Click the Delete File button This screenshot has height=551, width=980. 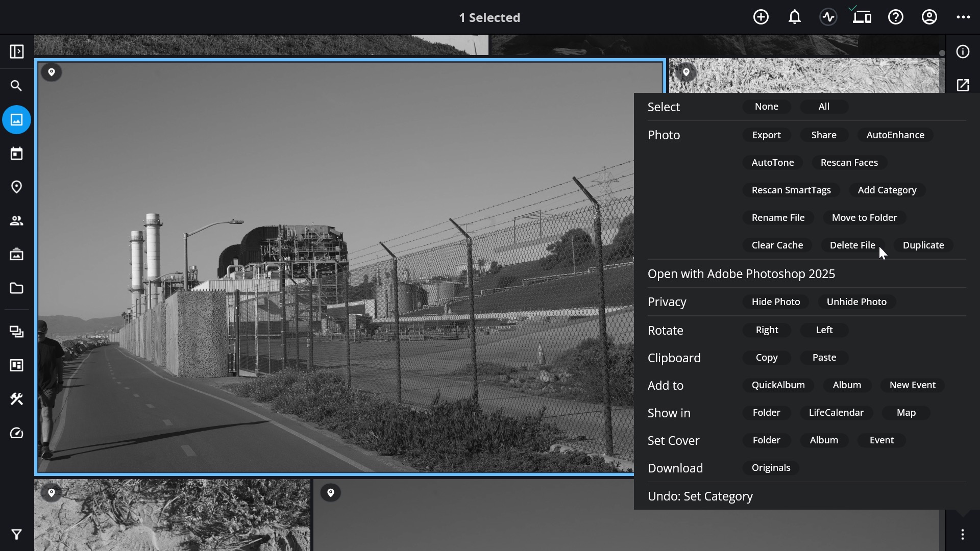tap(852, 245)
